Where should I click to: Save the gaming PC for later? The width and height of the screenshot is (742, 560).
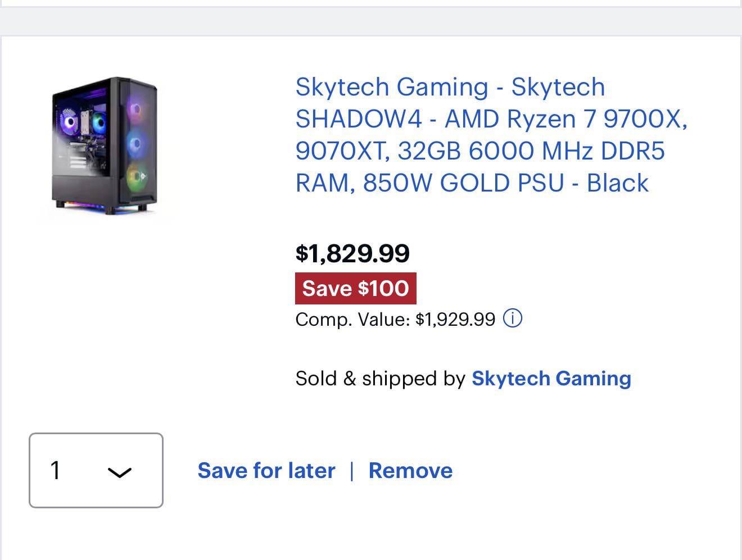pyautogui.click(x=266, y=471)
